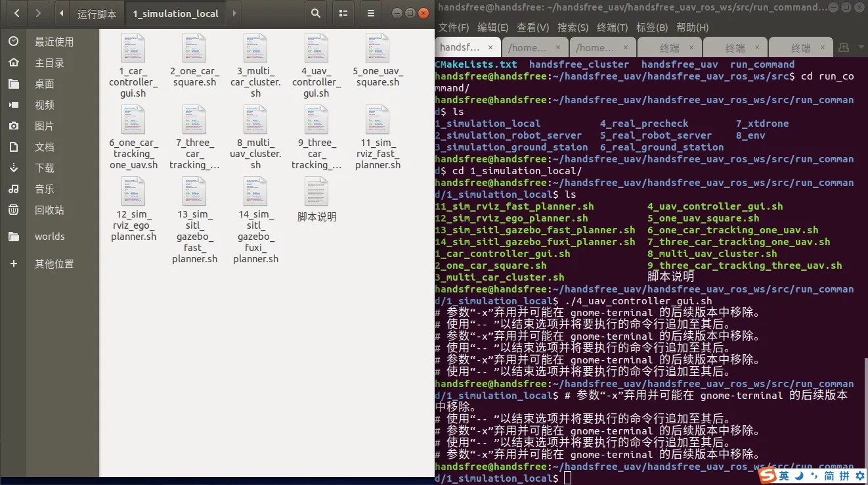
Task: Open the file manager hamburger menu
Action: point(371,12)
